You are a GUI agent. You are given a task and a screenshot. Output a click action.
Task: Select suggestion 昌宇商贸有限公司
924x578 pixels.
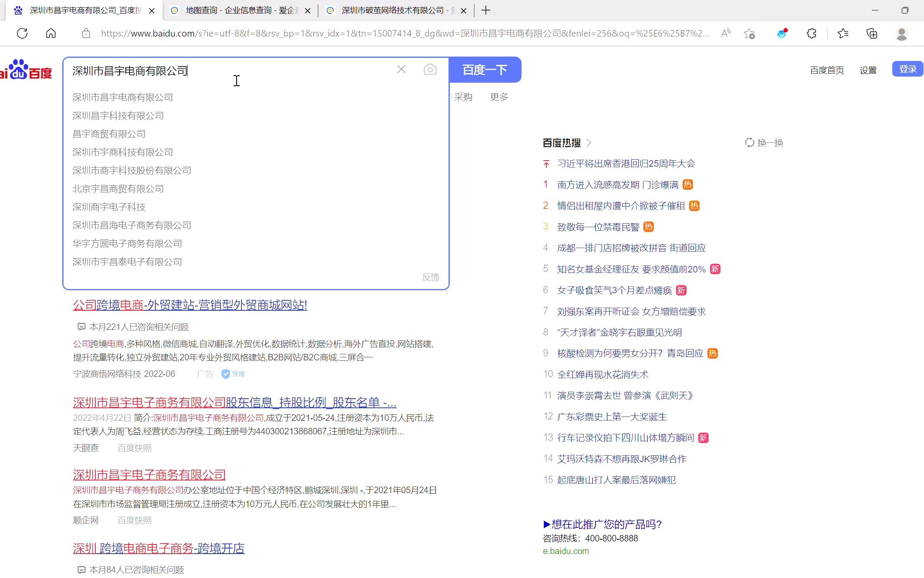coord(109,134)
